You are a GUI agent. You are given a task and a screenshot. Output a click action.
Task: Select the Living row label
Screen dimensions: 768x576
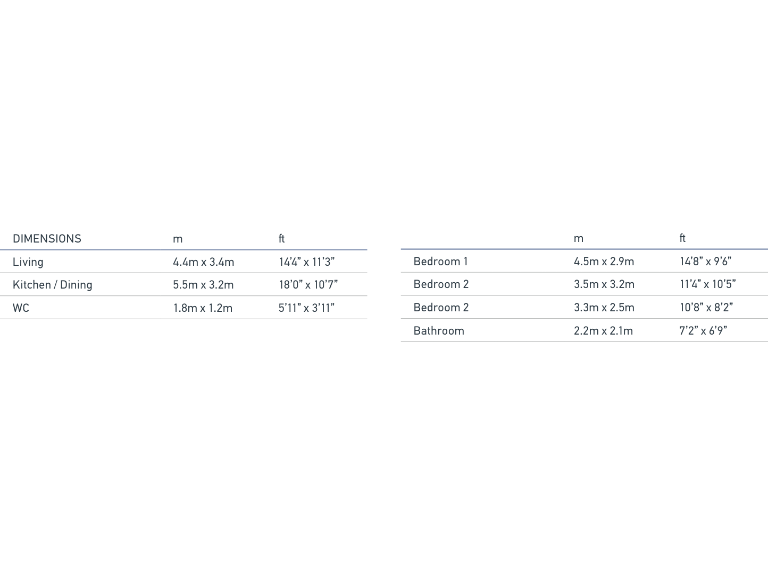(28, 262)
